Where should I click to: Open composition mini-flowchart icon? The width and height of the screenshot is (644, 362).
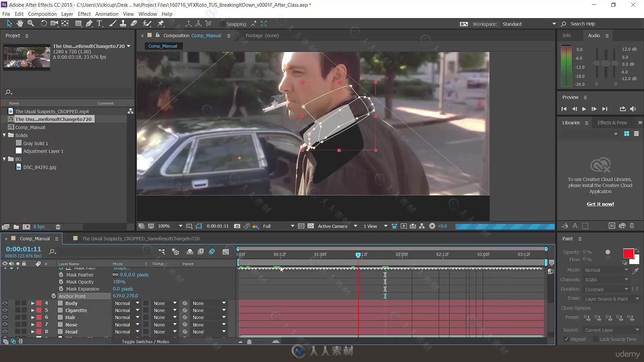pyautogui.click(x=162, y=251)
